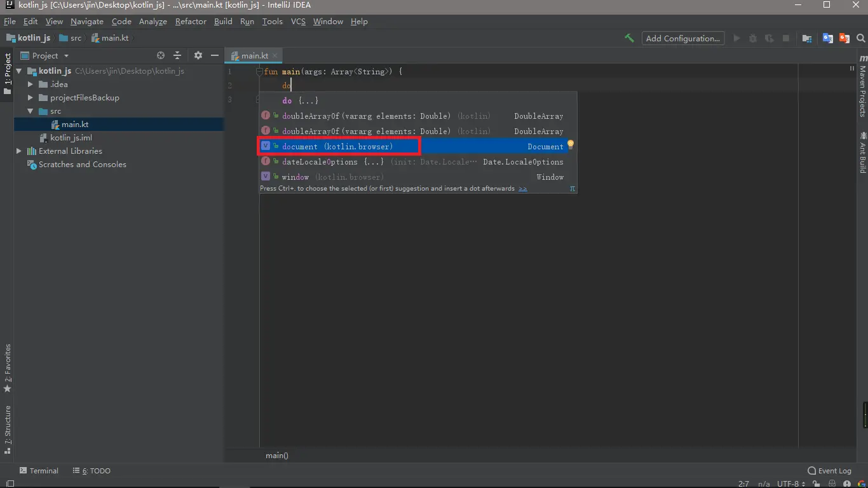This screenshot has height=488, width=868.
Task: Collapse the src folder
Action: pos(31,111)
